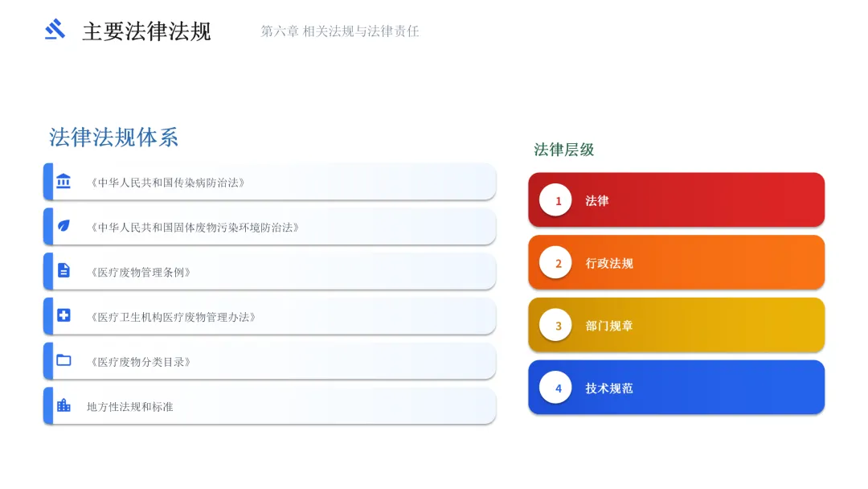Image resolution: width=868 pixels, height=489 pixels.
Task: Click the 第六章 相关法规与法律责任 subtitle
Action: (340, 31)
